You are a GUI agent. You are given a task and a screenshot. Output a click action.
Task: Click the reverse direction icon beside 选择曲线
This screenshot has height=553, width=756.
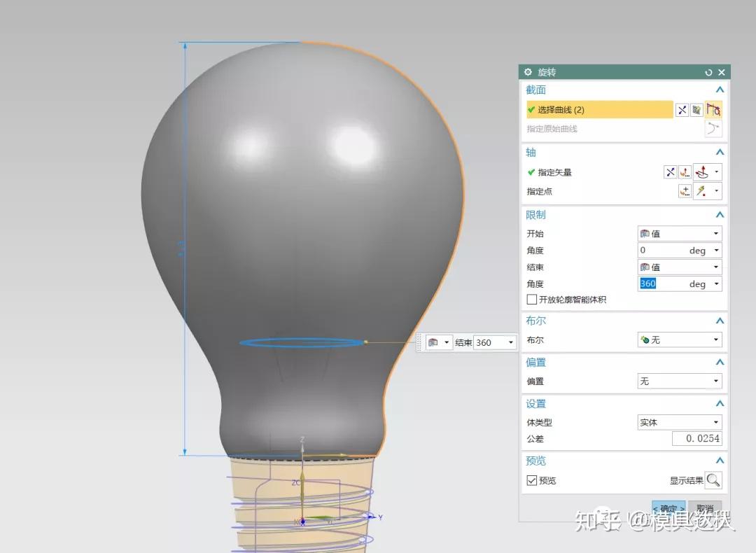(682, 110)
